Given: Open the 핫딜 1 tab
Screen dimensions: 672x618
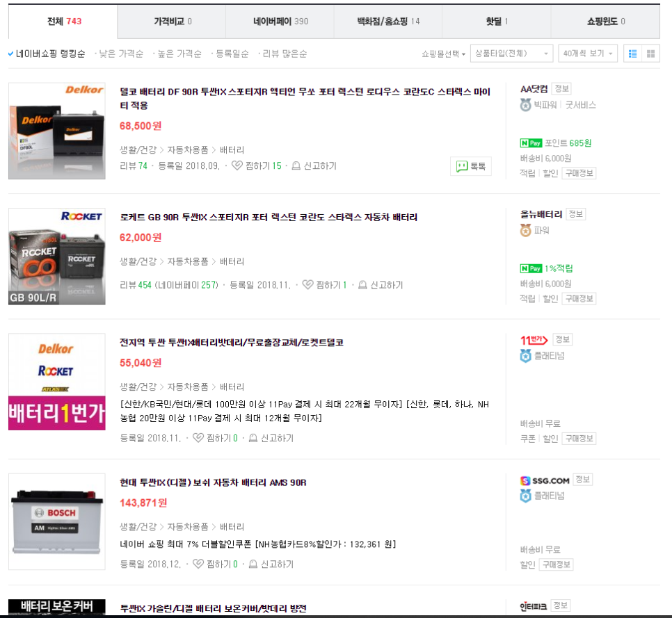Looking at the screenshot, I should 496,22.
